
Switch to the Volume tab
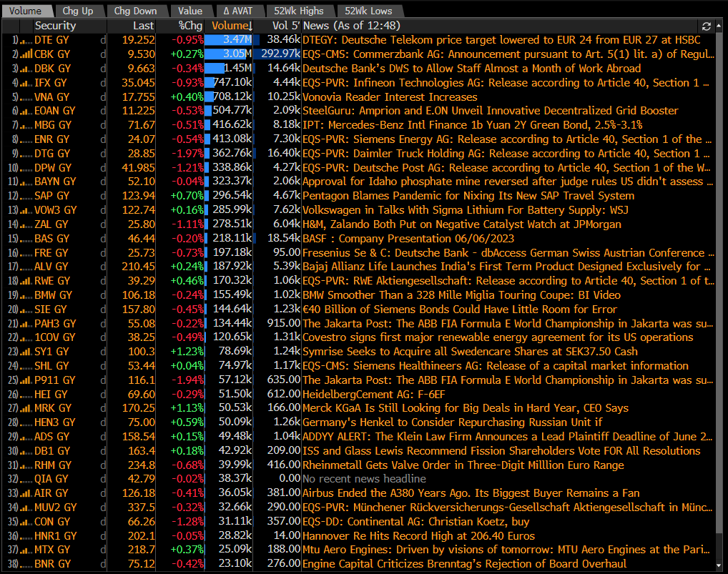(x=26, y=11)
